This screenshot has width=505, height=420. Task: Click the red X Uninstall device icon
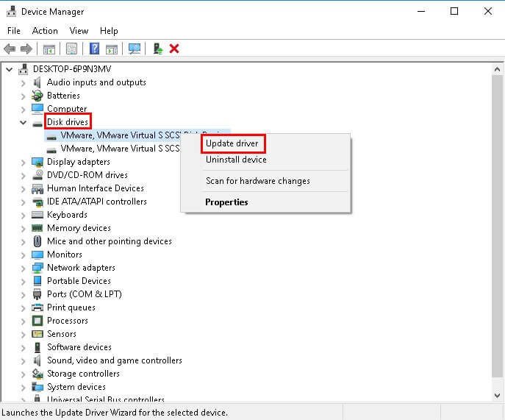coord(174,49)
